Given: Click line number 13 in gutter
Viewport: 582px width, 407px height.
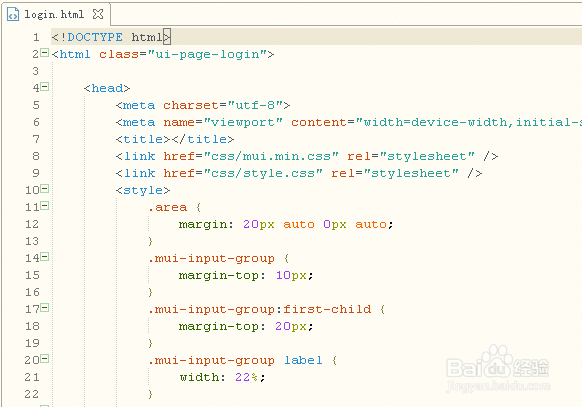Looking at the screenshot, I should tap(32, 241).
